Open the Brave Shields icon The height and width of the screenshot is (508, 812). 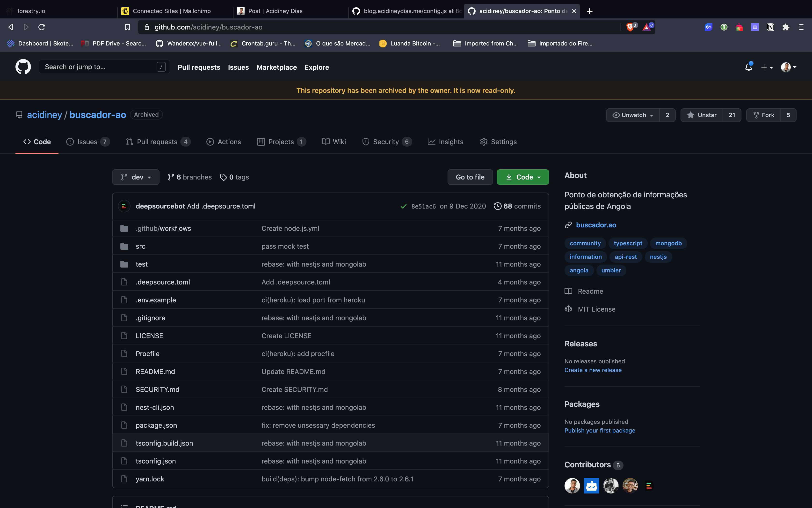[630, 27]
